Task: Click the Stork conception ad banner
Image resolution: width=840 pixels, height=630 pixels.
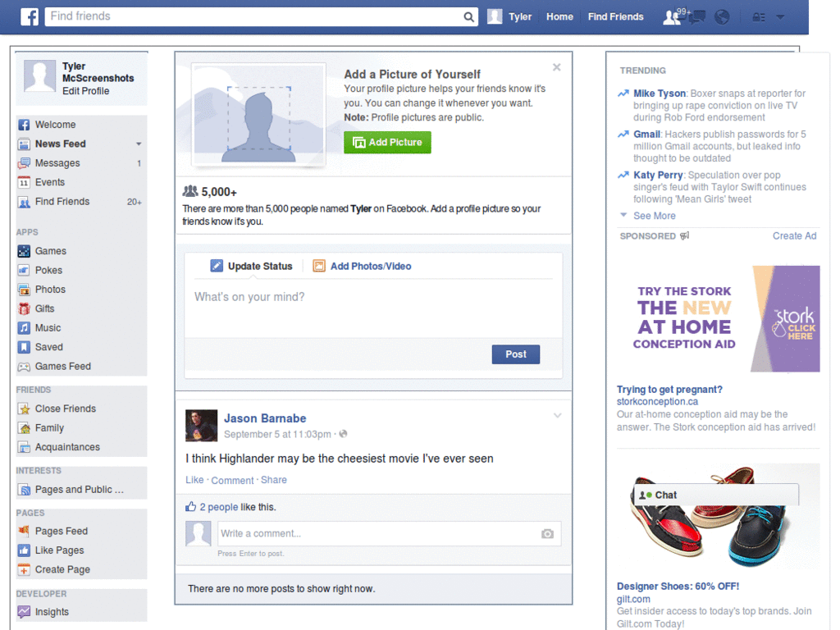Action: (719, 319)
